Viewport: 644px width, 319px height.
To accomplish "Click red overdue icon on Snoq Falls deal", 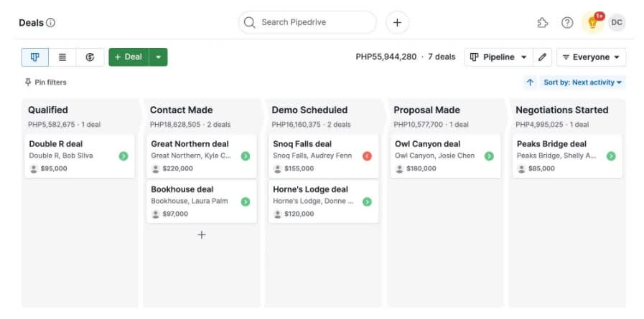I will [367, 156].
